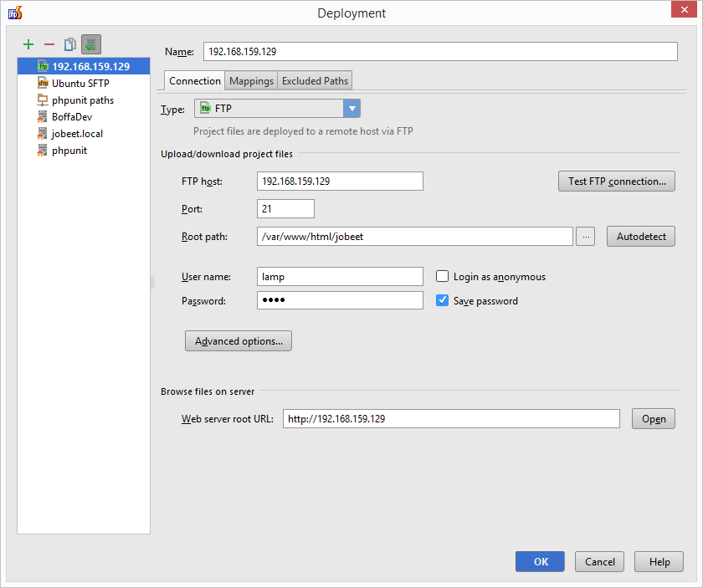Focus the User name field
The width and height of the screenshot is (703, 588).
(340, 277)
